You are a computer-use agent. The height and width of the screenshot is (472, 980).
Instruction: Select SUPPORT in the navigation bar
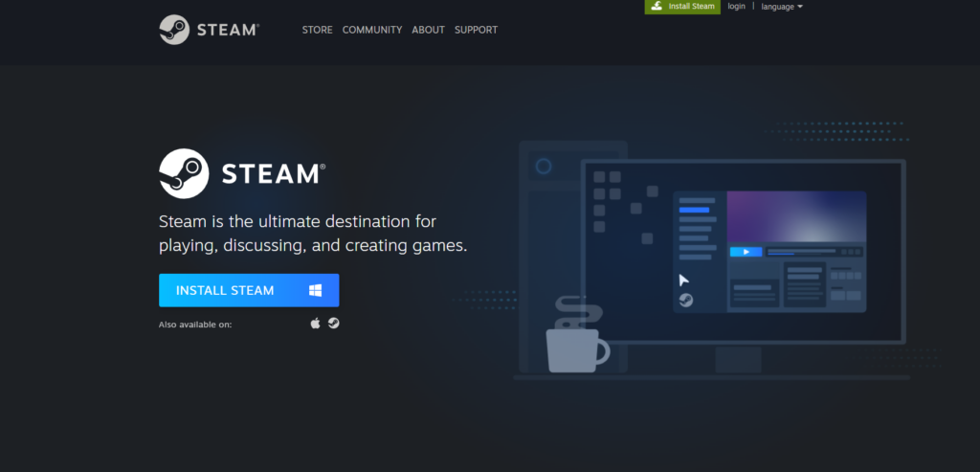476,30
